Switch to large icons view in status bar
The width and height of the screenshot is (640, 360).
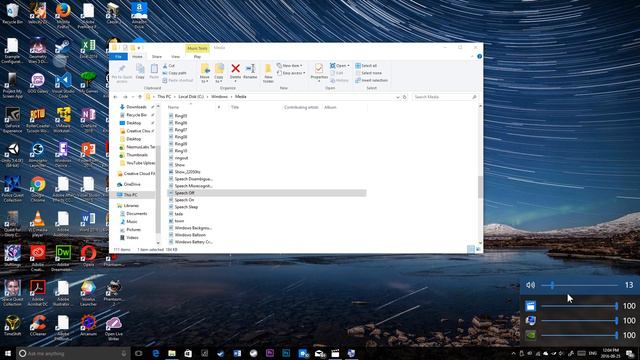478,249
